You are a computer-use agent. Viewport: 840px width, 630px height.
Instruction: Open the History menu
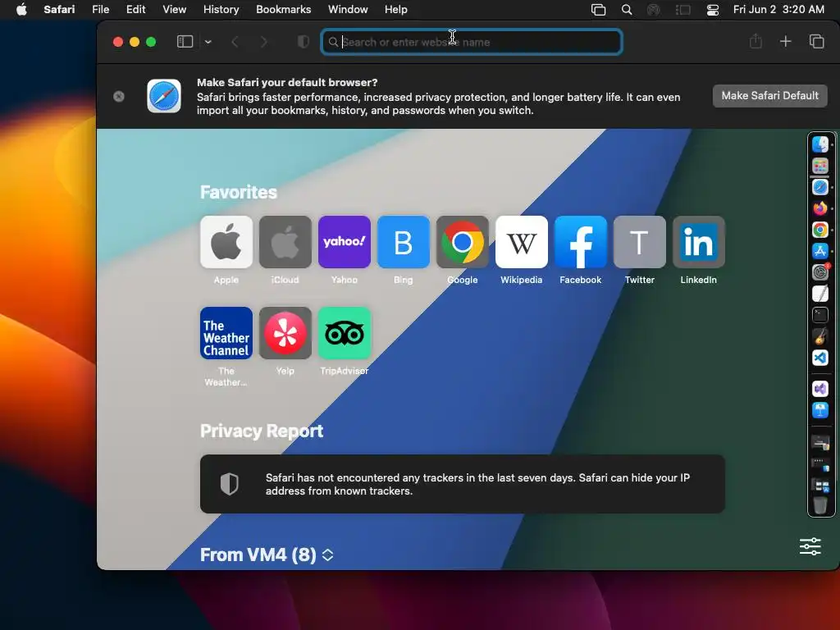pyautogui.click(x=221, y=10)
